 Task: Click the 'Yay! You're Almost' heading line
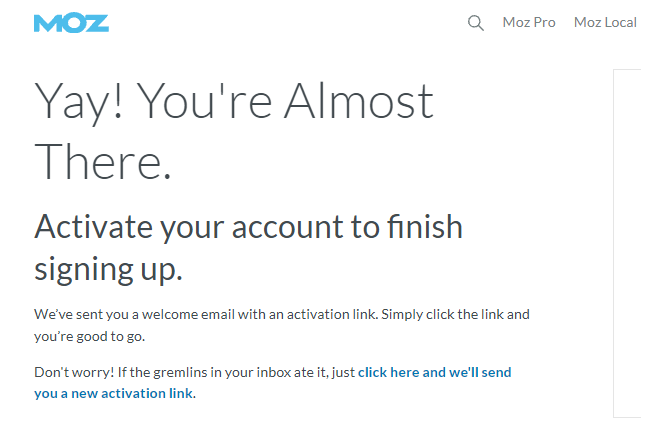234,101
